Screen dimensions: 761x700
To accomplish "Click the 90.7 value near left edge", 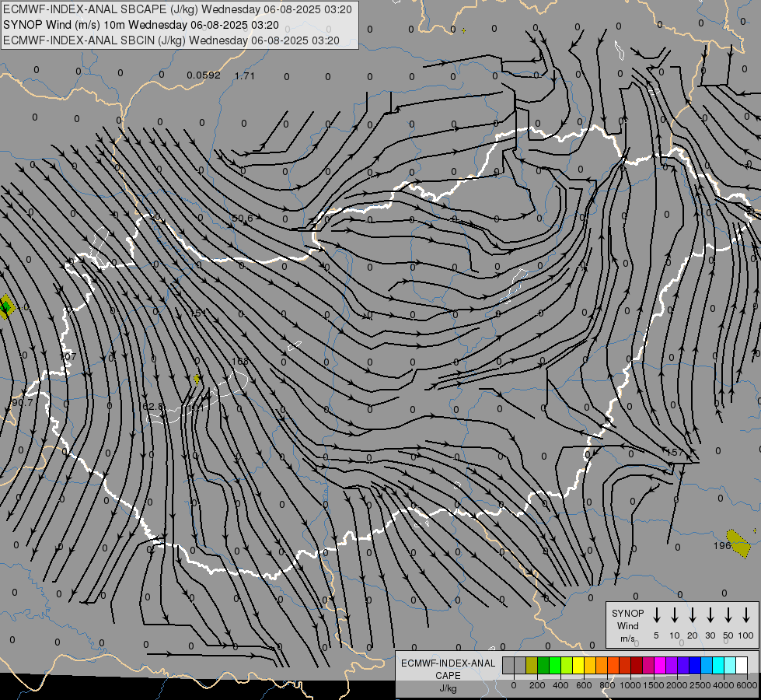I will [23, 403].
